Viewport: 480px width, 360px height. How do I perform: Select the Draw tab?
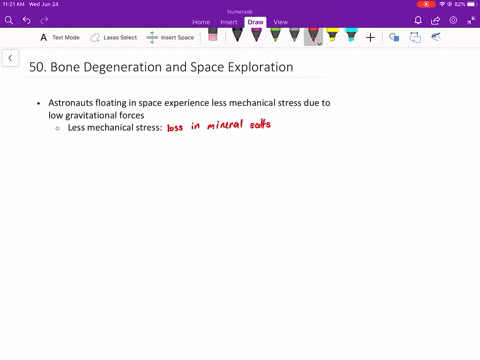coord(255,22)
